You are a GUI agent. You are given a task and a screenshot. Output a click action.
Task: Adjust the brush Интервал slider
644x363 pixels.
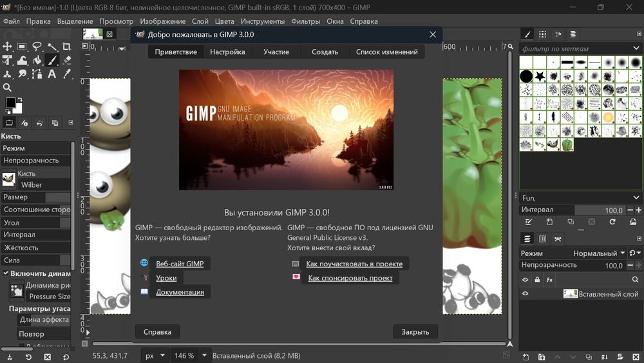tap(572, 210)
